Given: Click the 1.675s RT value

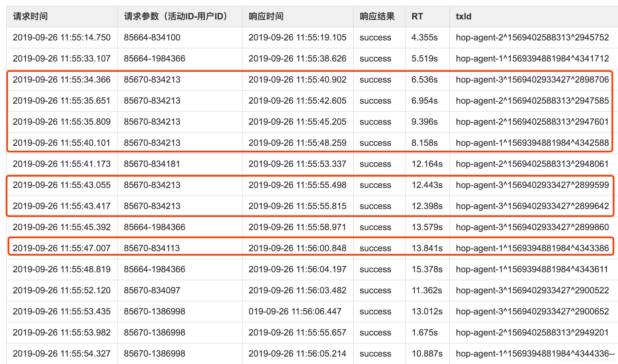Looking at the screenshot, I should click(424, 333).
